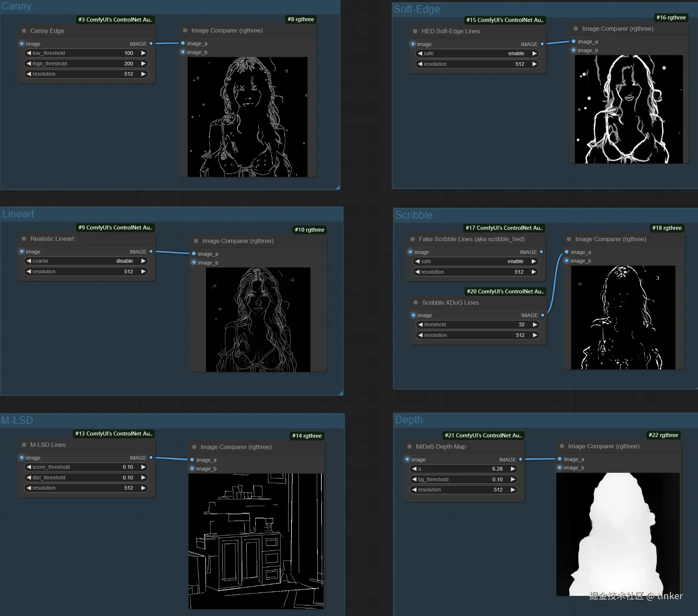
Task: Click the M-LSD Lines node collapse dot
Action: pos(24,445)
